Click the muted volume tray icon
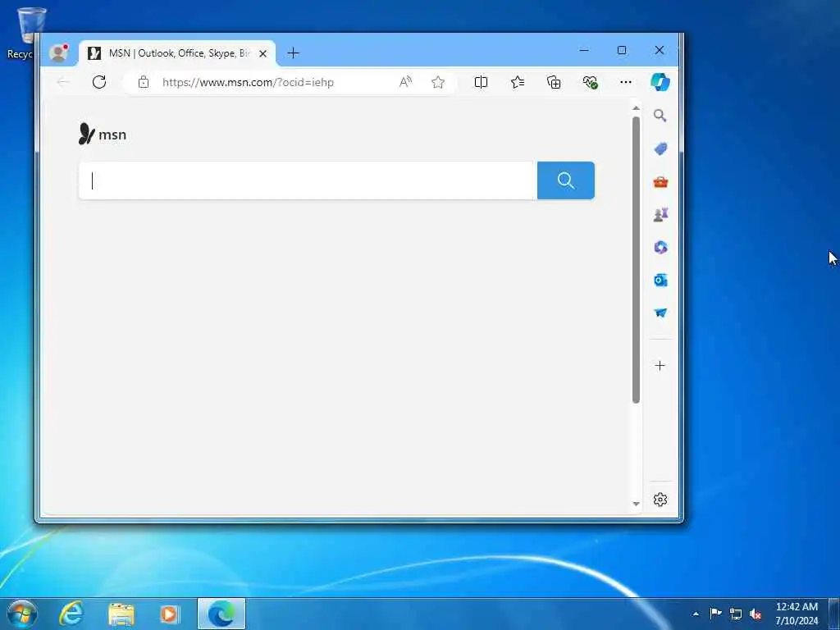The image size is (840, 630). pyautogui.click(x=756, y=614)
